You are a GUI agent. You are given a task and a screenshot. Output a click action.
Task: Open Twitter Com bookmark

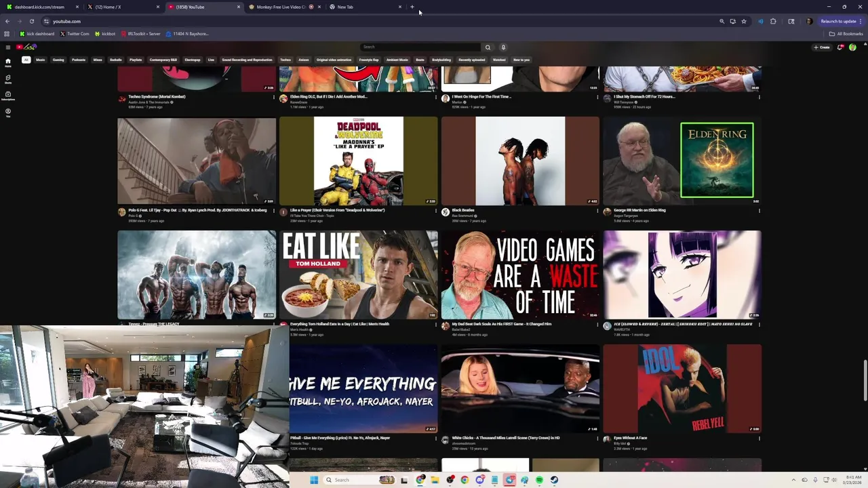coord(75,33)
